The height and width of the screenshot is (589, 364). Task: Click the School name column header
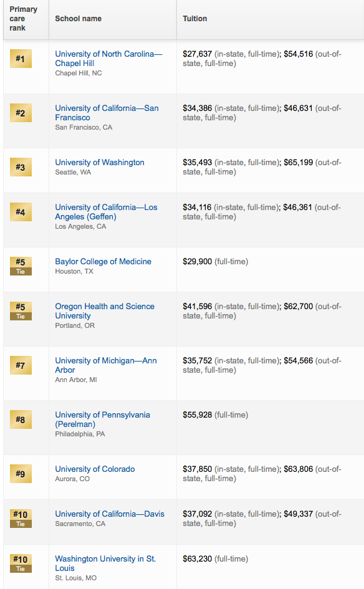pos(78,19)
